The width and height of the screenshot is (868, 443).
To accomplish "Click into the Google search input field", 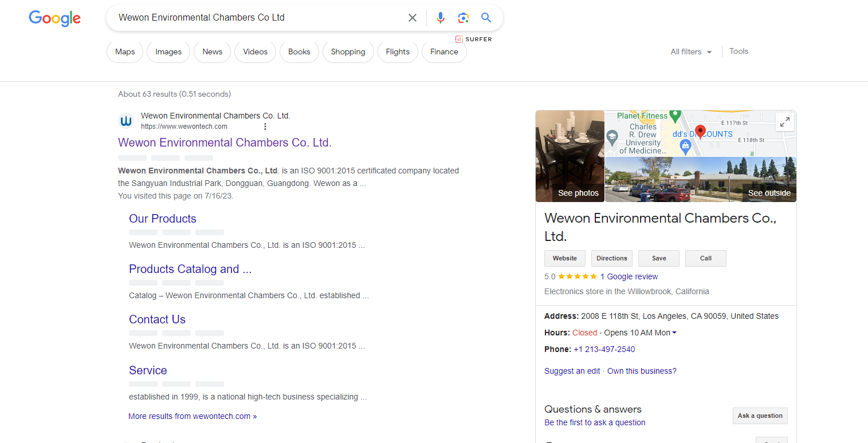I will coord(258,18).
